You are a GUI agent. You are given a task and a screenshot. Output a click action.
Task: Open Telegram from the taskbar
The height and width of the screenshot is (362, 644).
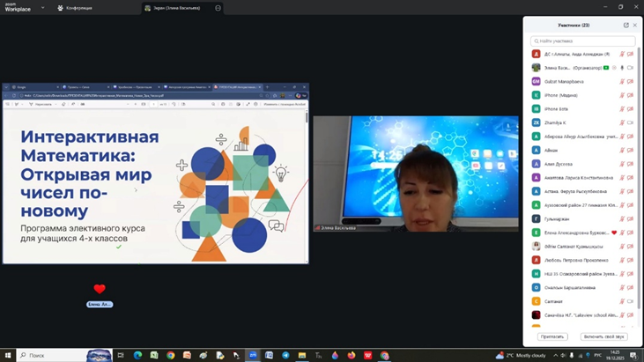click(x=285, y=355)
